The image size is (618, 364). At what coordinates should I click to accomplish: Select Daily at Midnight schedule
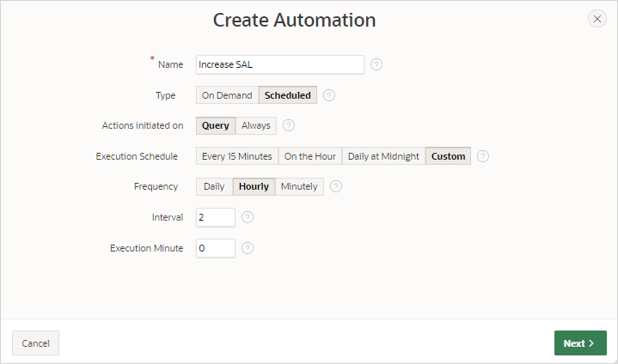pos(383,156)
